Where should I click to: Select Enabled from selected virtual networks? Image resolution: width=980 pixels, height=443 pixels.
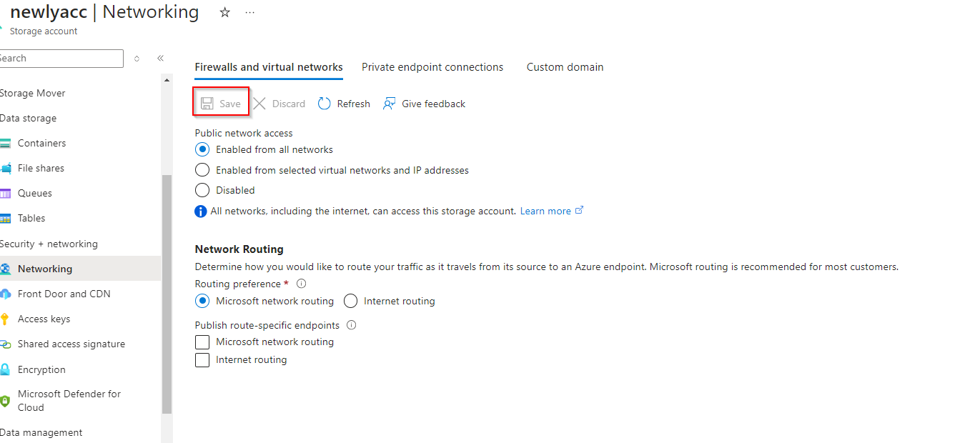tap(202, 170)
